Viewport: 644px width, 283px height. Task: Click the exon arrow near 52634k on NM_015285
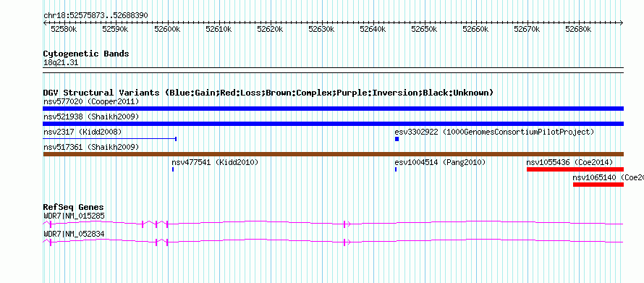[347, 224]
